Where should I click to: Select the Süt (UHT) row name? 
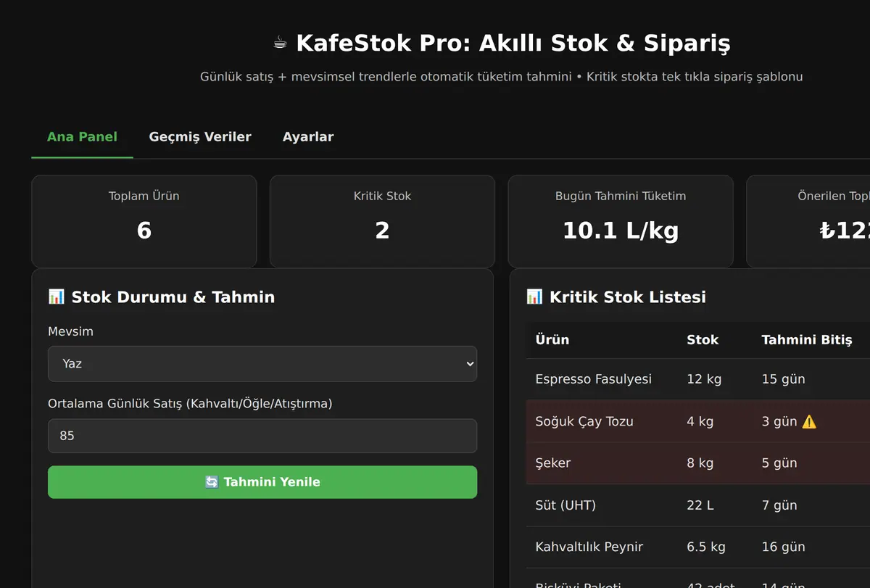(x=565, y=505)
